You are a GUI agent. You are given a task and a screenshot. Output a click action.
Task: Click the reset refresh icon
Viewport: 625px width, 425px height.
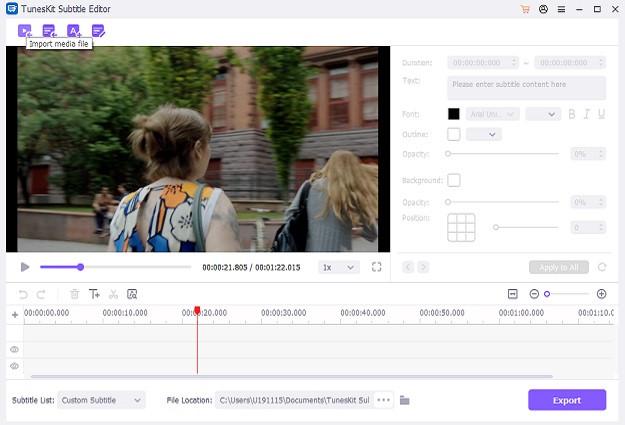click(602, 267)
